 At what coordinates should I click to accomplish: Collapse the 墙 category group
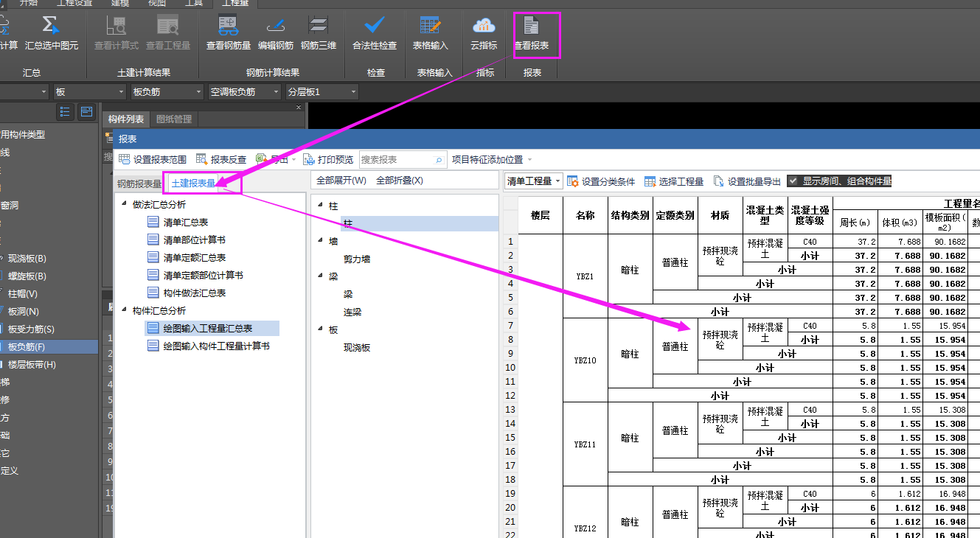(320, 241)
